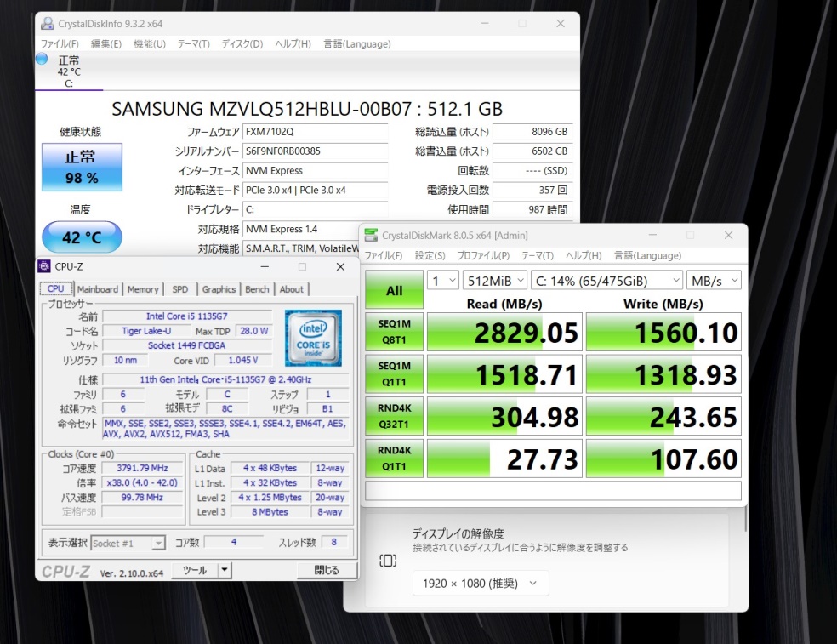Open the 1920 × 1080 resolution dropdown
This screenshot has width=837, height=644.
coord(481,583)
